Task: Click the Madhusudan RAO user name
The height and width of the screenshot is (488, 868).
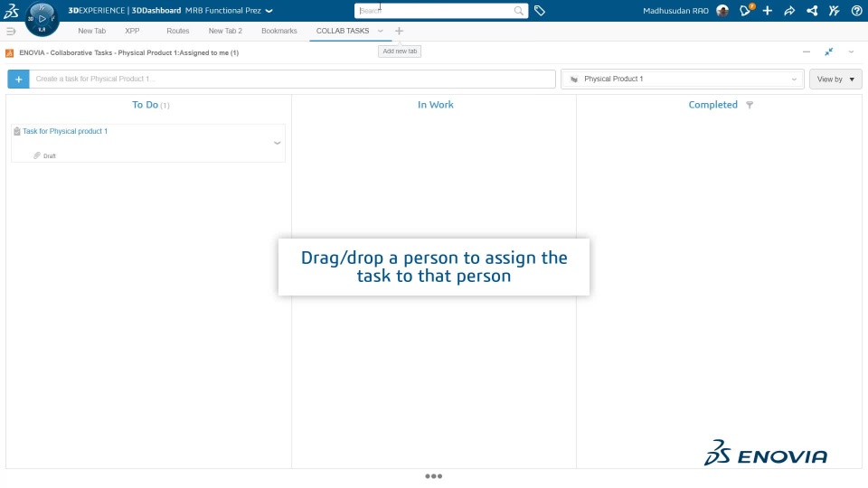Action: [675, 11]
